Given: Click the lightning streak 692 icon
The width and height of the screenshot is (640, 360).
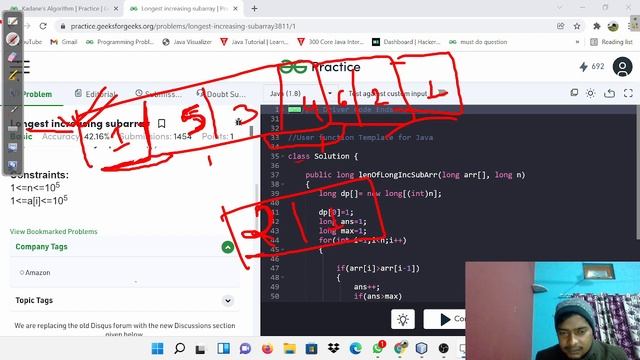Looking at the screenshot, I should [x=584, y=67].
